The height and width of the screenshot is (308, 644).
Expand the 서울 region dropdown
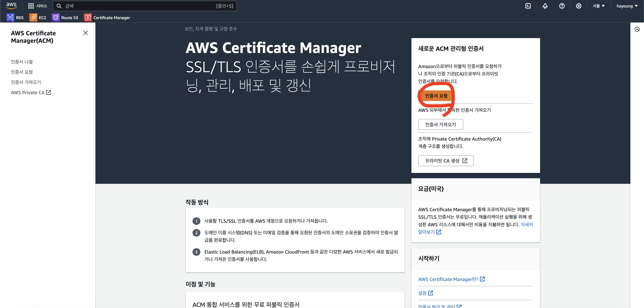click(598, 6)
